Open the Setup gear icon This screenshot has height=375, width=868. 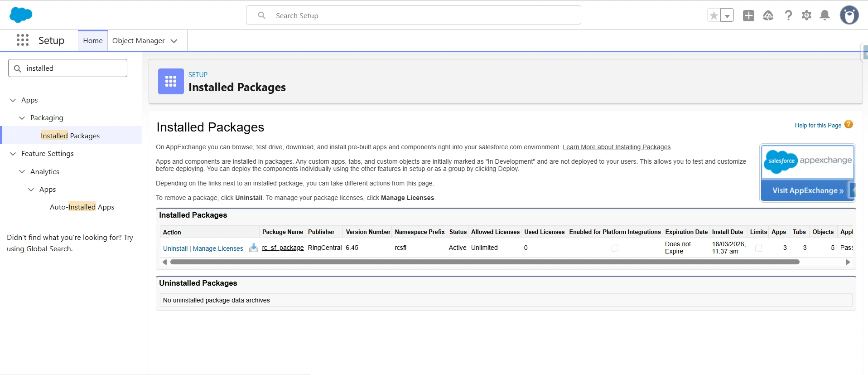806,15
